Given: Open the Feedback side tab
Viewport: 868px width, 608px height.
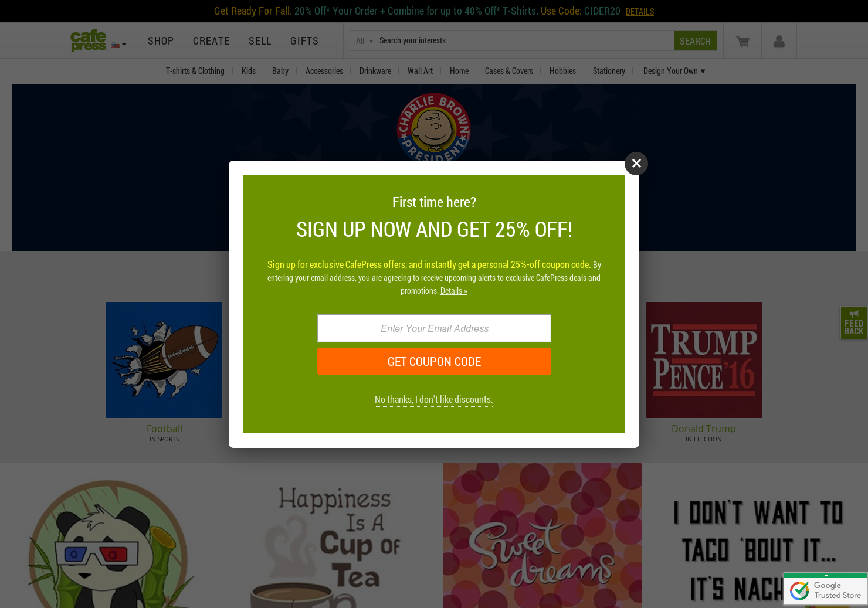Looking at the screenshot, I should coord(854,322).
